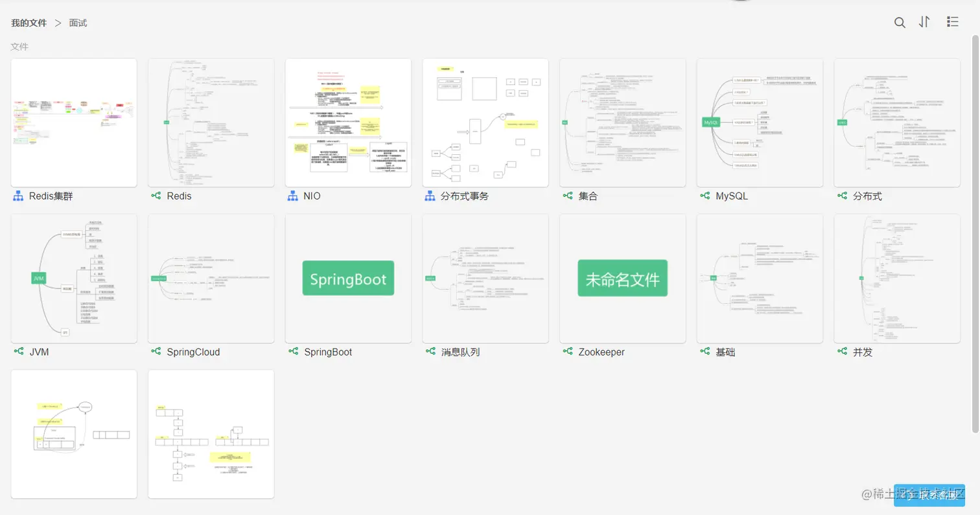Screen dimensions: 980x515
Task: Click mind map icon beside 集合
Action: point(567,196)
